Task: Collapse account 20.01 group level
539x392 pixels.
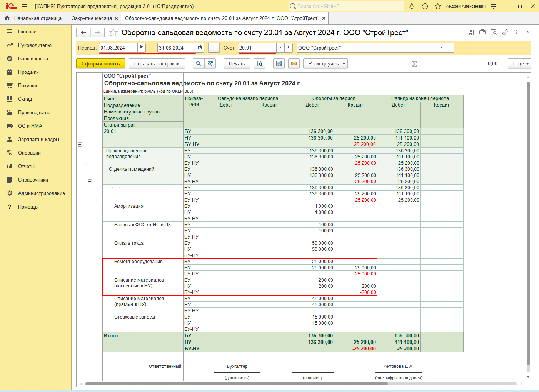Action: [x=80, y=144]
